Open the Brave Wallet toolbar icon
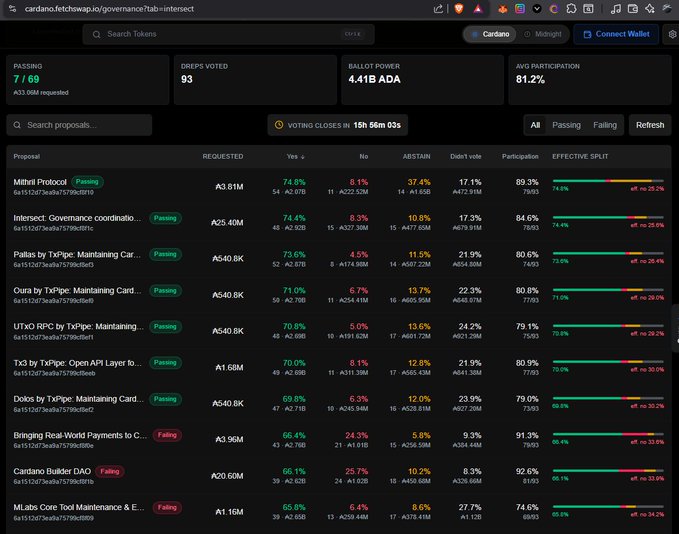 [633, 9]
